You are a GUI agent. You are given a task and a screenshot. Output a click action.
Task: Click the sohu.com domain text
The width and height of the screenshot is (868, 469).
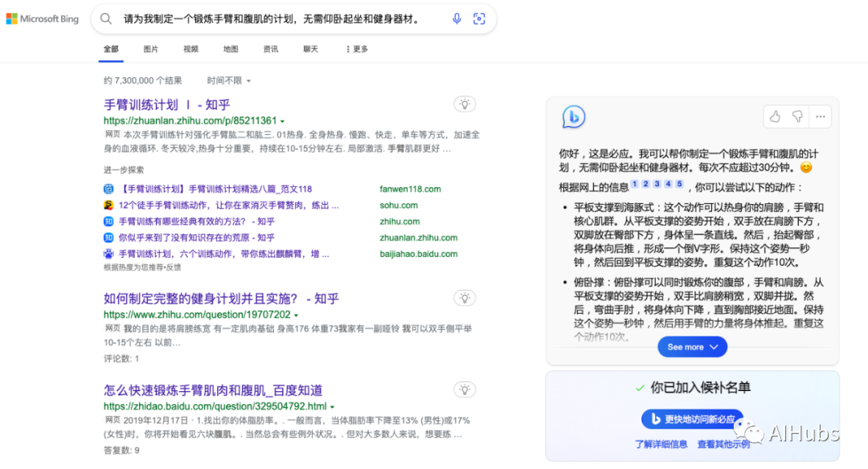click(x=399, y=206)
